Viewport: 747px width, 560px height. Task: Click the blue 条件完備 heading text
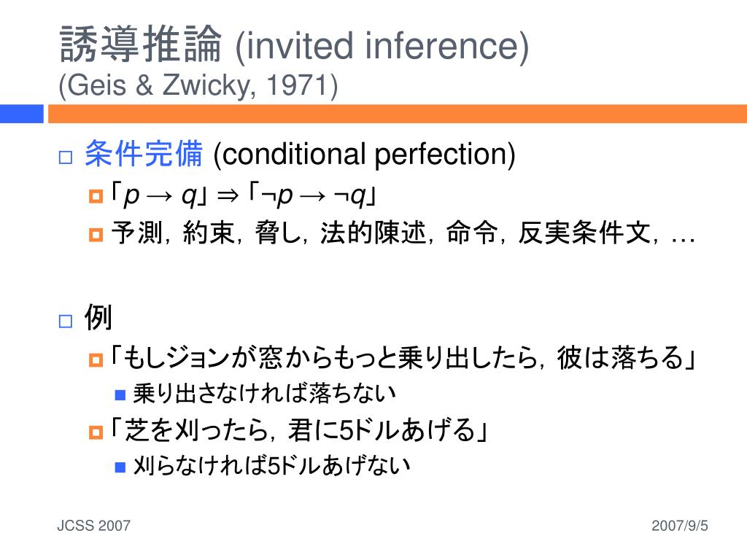[x=144, y=154]
